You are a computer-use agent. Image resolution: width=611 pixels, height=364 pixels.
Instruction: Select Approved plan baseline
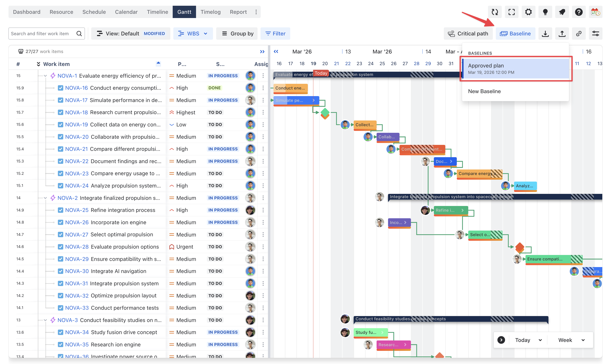click(515, 69)
